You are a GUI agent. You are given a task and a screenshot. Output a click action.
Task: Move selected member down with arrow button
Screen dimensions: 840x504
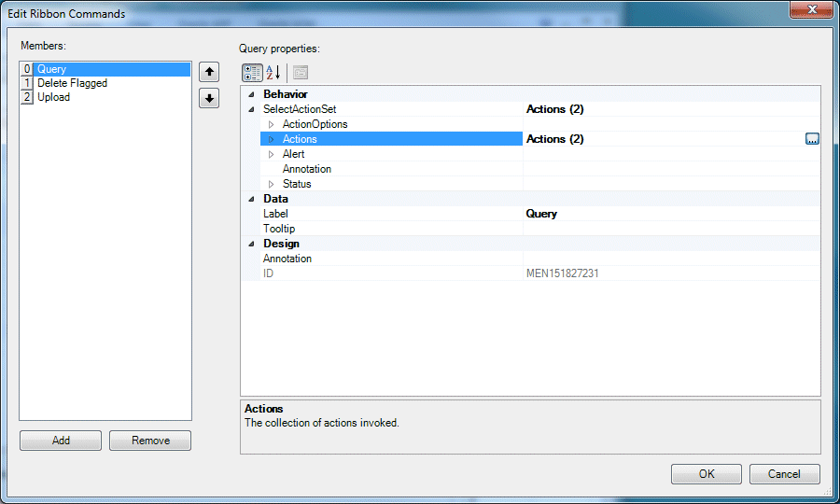tap(209, 99)
